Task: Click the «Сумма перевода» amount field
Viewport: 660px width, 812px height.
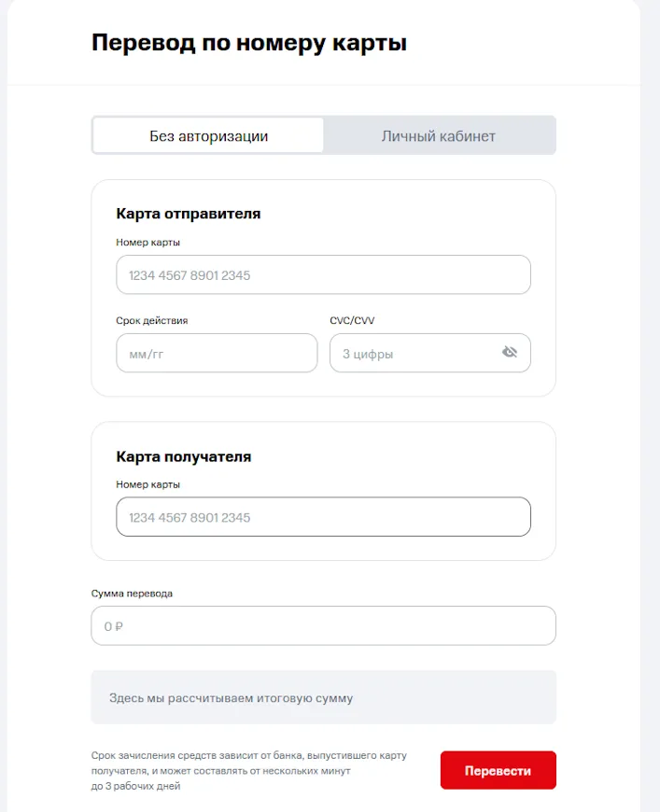Action: [323, 626]
